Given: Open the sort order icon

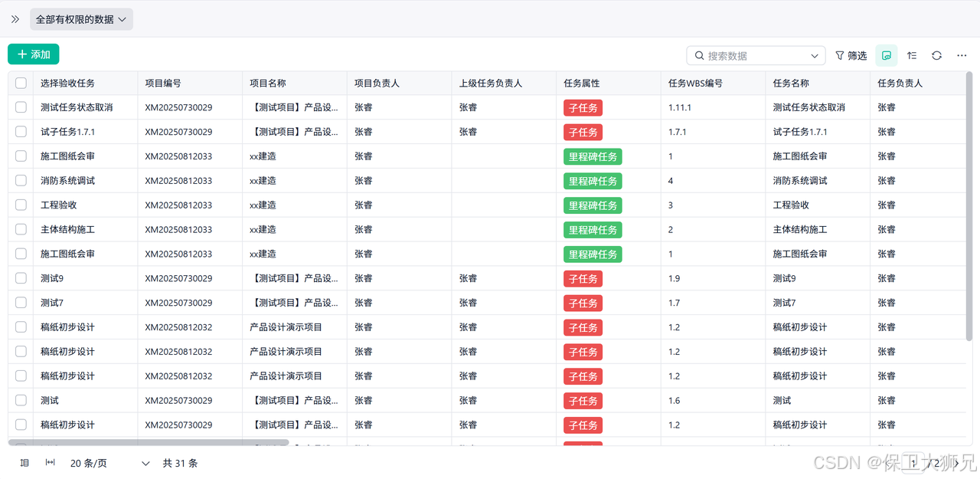Looking at the screenshot, I should click(x=912, y=55).
